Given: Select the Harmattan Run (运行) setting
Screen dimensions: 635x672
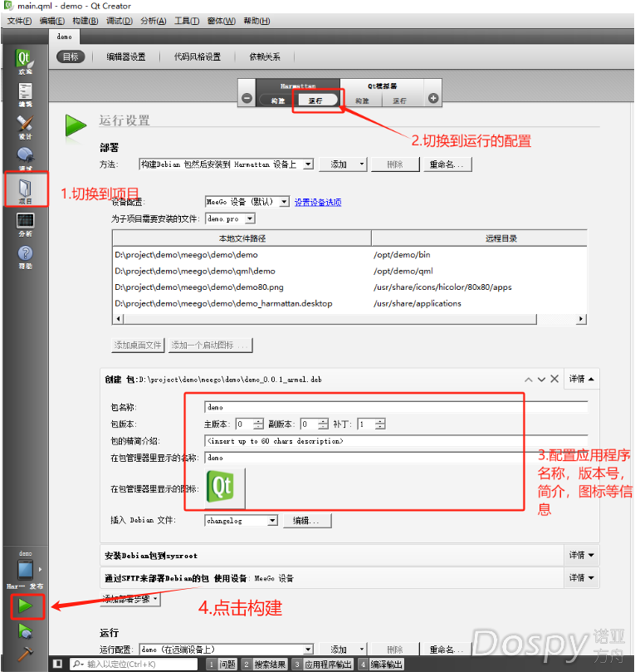Looking at the screenshot, I should click(316, 101).
